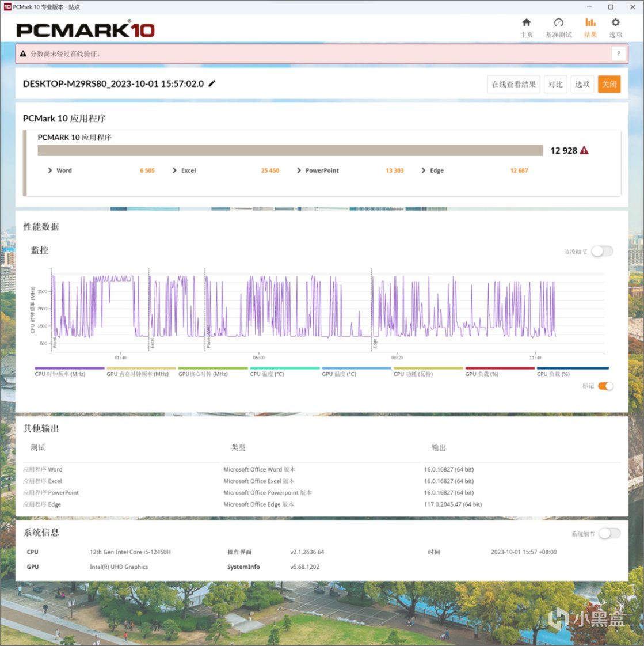Image resolution: width=644 pixels, height=646 pixels.
Task: Click the PCMark 10 title bar app icon
Action: click(x=7, y=6)
